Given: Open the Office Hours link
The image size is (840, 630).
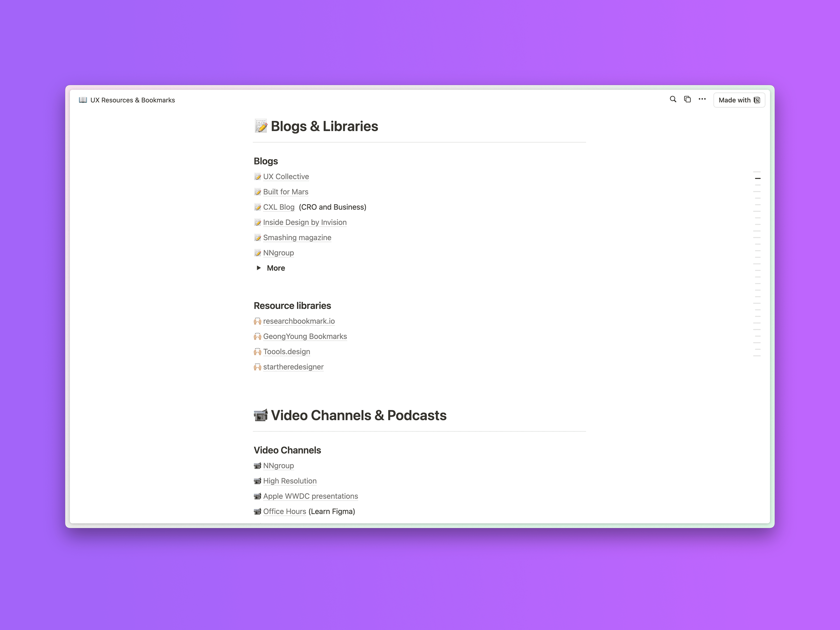Looking at the screenshot, I should [x=285, y=511].
